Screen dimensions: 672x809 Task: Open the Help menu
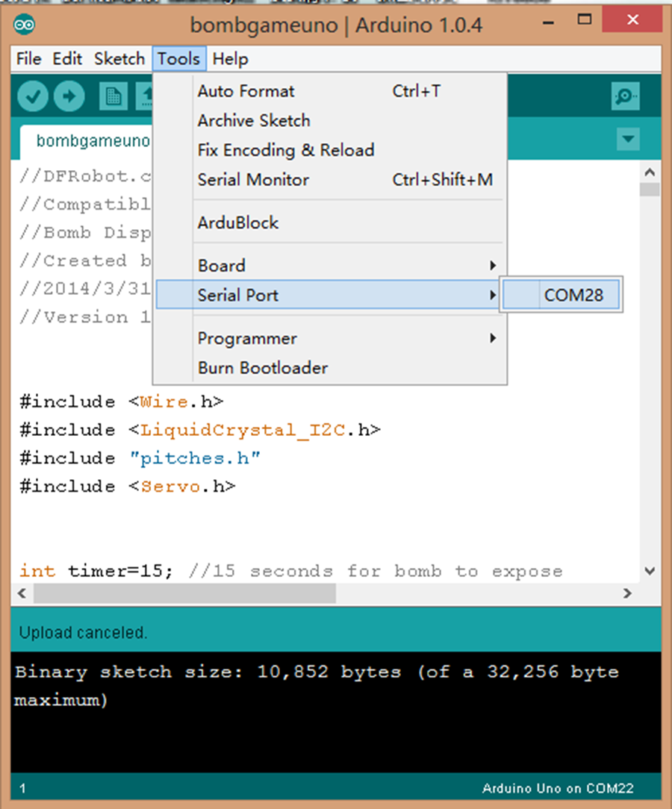pyautogui.click(x=230, y=59)
